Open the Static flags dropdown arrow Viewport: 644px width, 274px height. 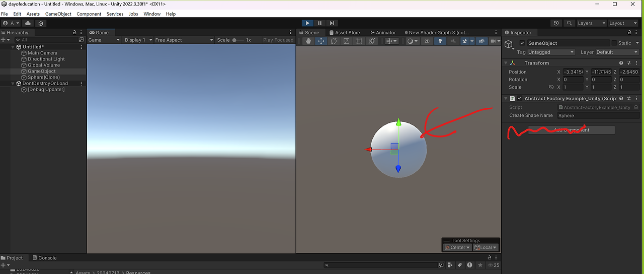636,43
